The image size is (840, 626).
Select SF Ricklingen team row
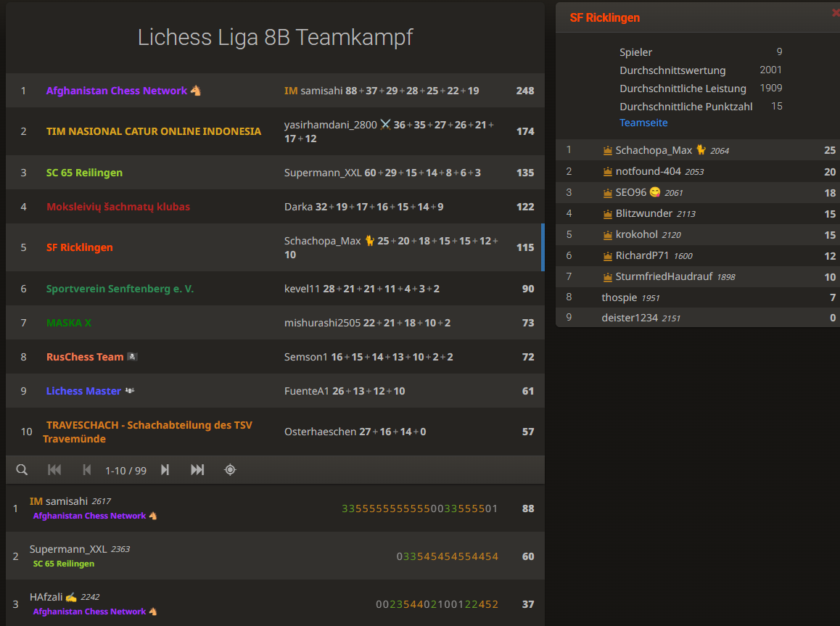pos(275,247)
